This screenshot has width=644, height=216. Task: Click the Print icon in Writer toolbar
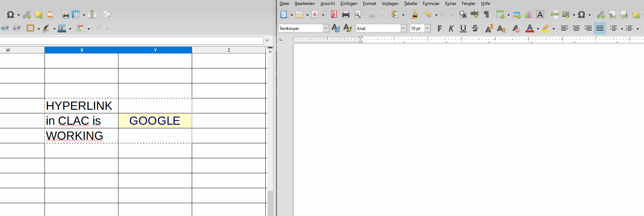point(345,15)
